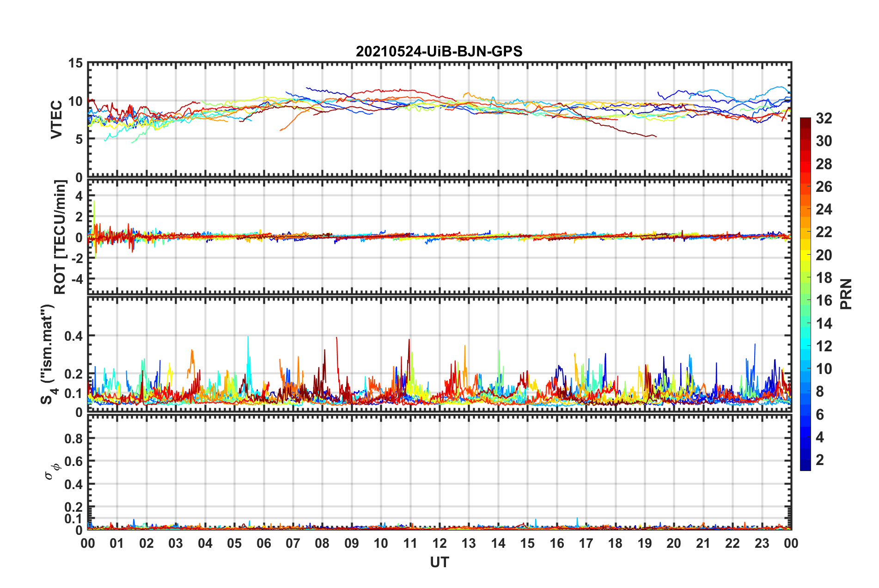Click colorbar tick label 2
Viewport: 879px width, 588px height.
point(820,460)
